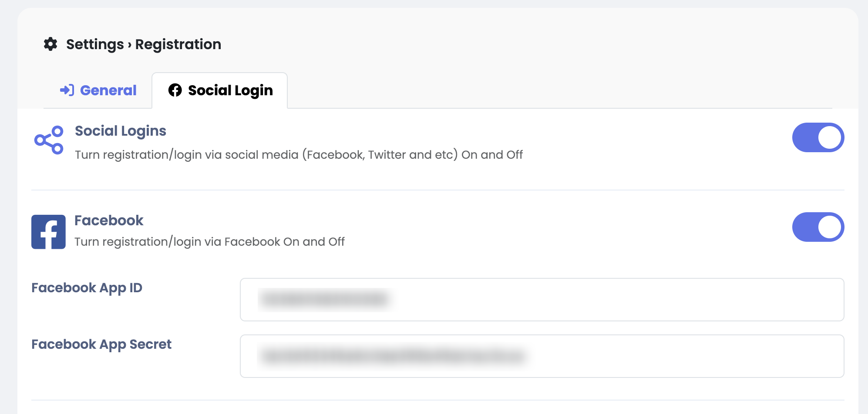Turn off the Facebook login toggle
This screenshot has height=414, width=868.
click(818, 227)
